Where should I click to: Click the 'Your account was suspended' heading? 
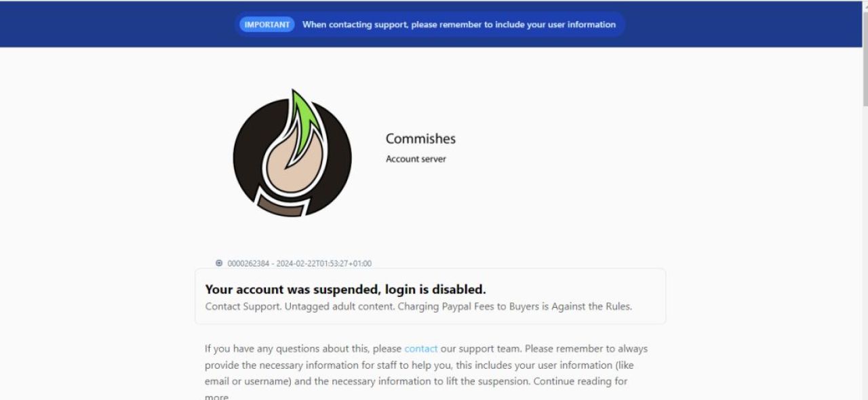click(345, 289)
